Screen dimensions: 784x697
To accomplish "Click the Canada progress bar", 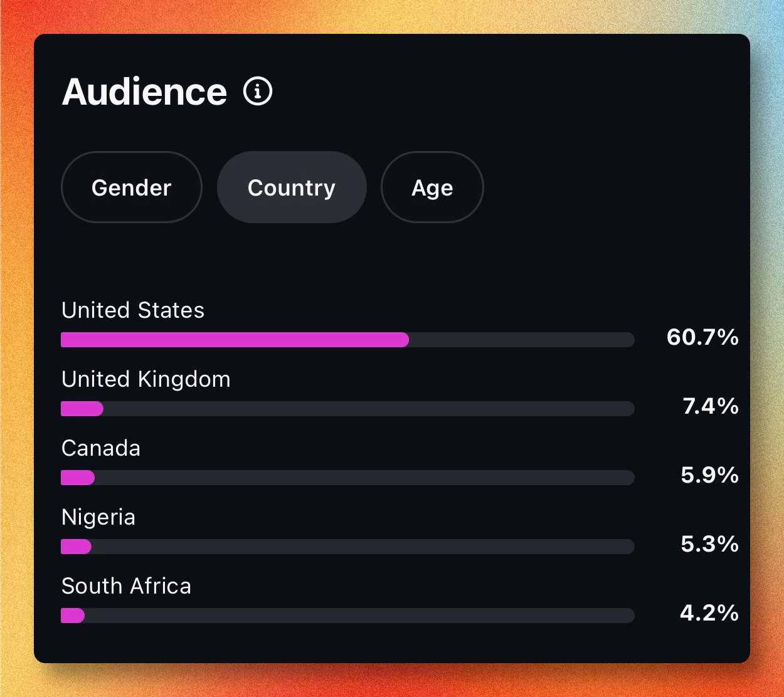I will tap(347, 478).
